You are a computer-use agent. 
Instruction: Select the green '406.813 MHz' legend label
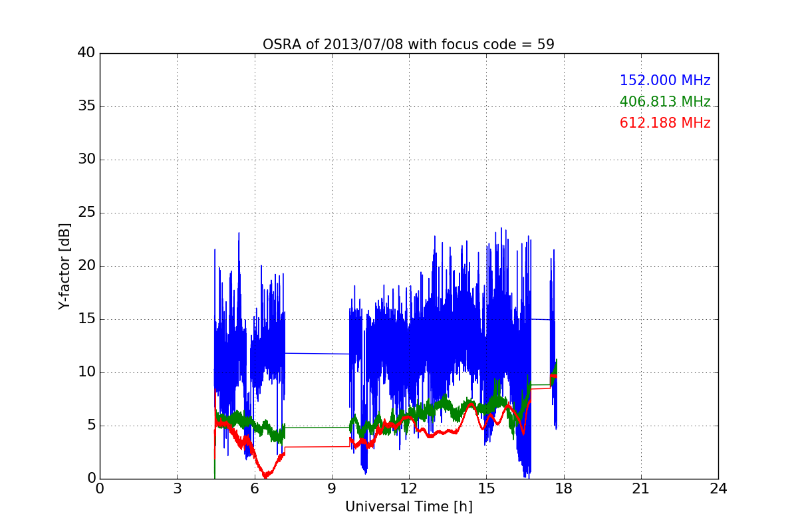(665, 102)
